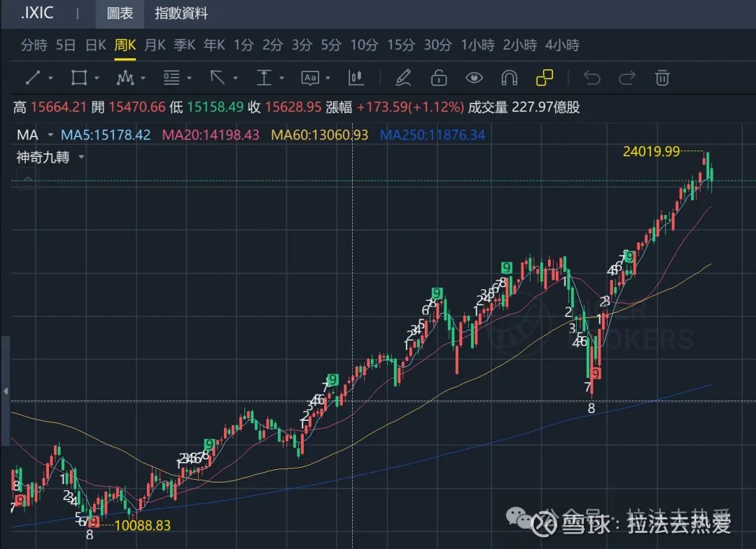Toggle magnet snap mode
756x549 pixels.
[509, 78]
